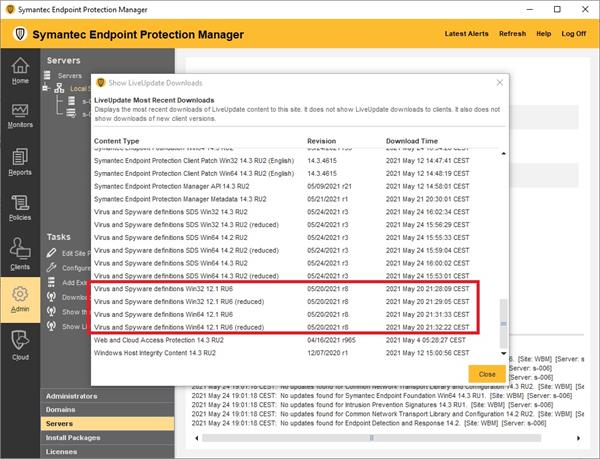600x459 pixels.
Task: Open the Policies page icon
Action: pyautogui.click(x=20, y=202)
